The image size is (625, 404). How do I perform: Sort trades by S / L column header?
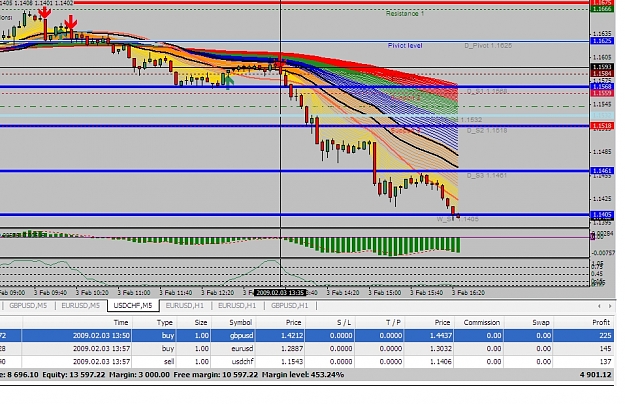pos(344,322)
